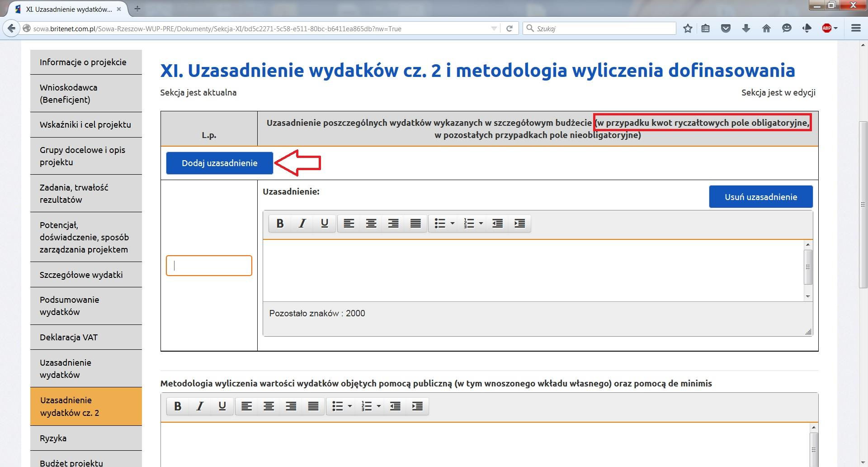Decrease indent in the Metodologia editor

(x=396, y=406)
